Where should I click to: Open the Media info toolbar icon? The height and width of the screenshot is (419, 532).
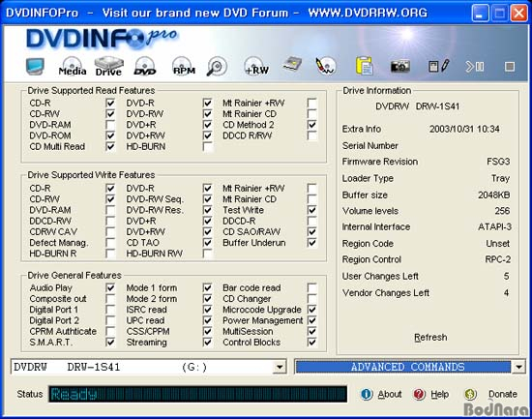tap(73, 66)
